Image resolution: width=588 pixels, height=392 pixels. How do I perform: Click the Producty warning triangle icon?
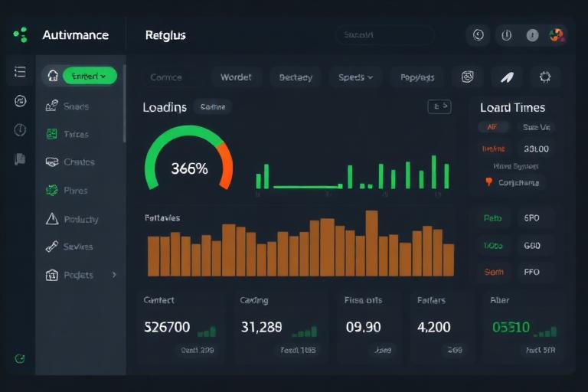[x=52, y=218]
